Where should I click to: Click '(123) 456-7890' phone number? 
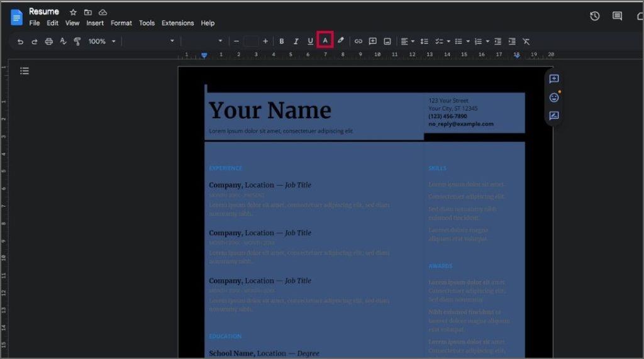click(x=448, y=116)
